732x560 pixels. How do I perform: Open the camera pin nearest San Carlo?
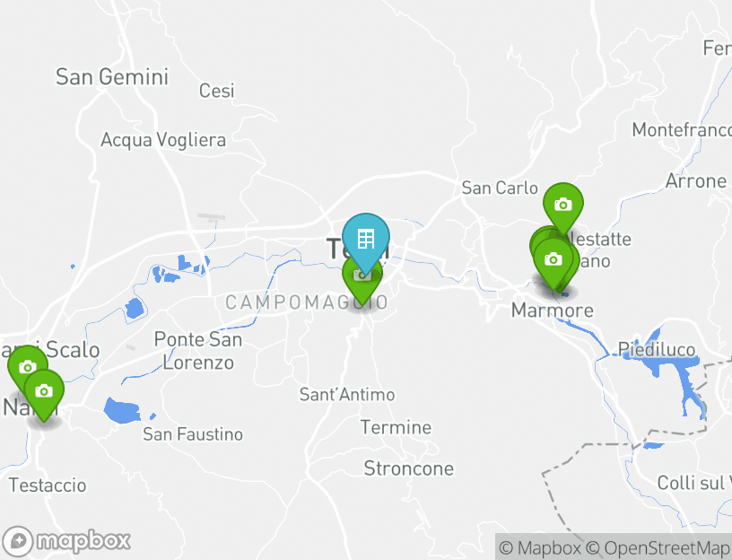point(563,206)
